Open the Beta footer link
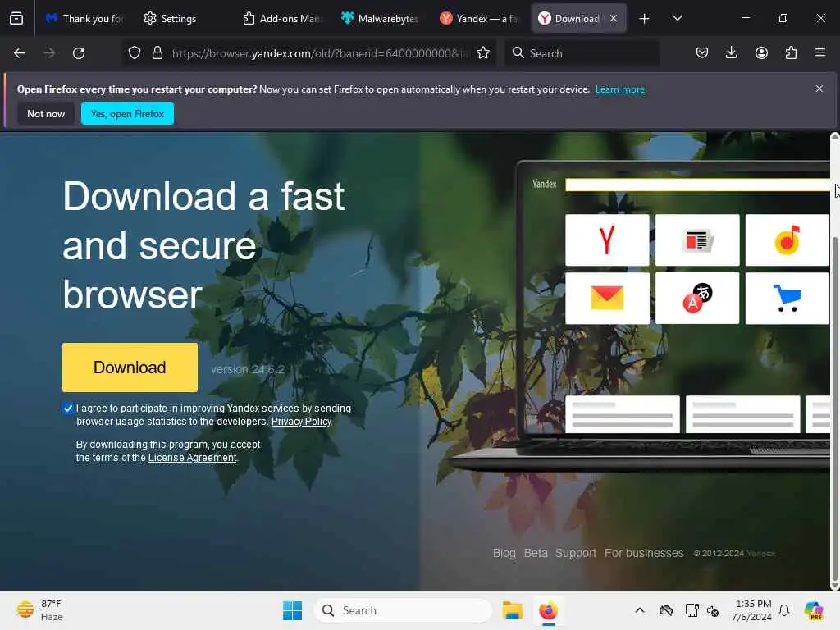Viewport: 840px width, 630px height. [536, 553]
